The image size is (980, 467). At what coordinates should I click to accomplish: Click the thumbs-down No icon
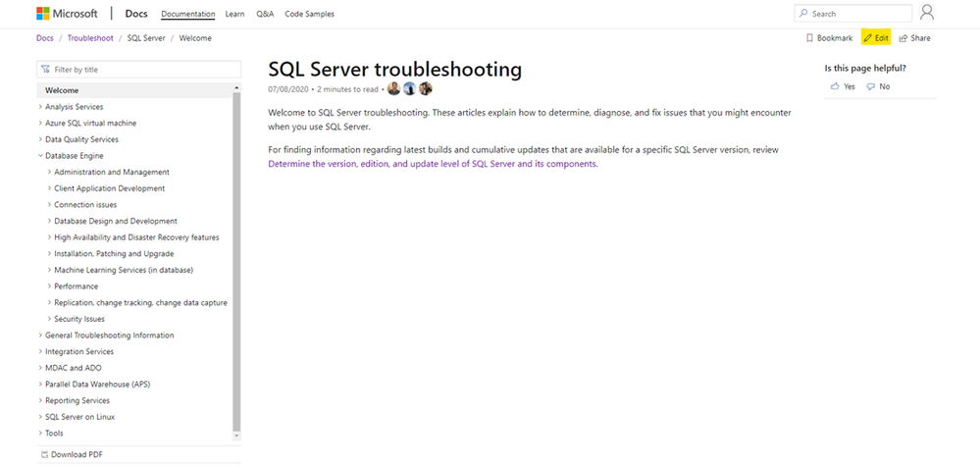(870, 87)
